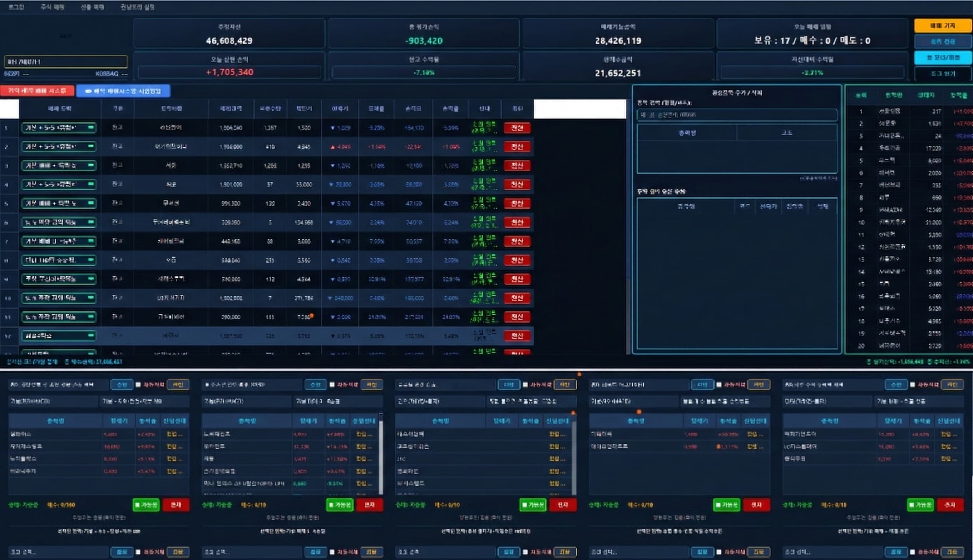Open the 선물 매매 menu
The height and width of the screenshot is (560, 973).
pos(91,6)
